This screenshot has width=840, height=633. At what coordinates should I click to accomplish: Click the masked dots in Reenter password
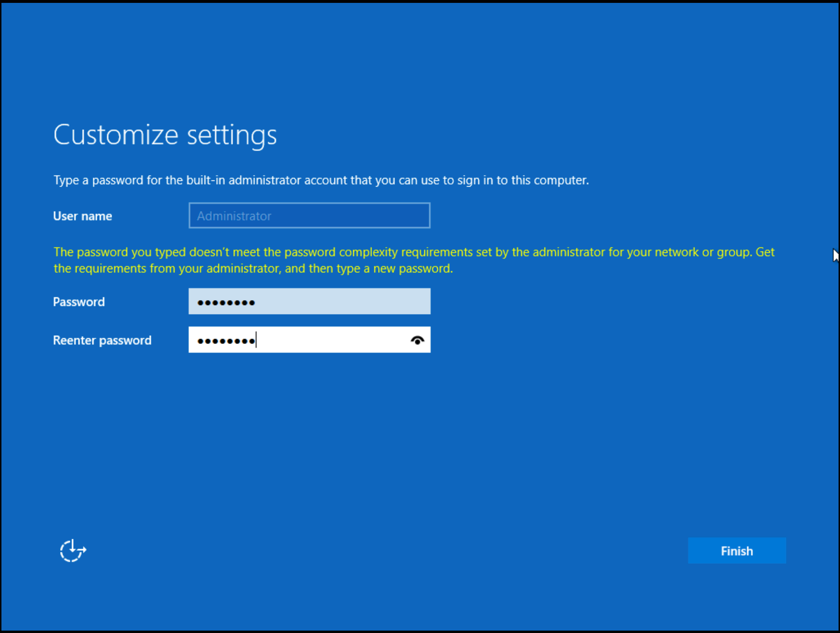[x=226, y=341]
